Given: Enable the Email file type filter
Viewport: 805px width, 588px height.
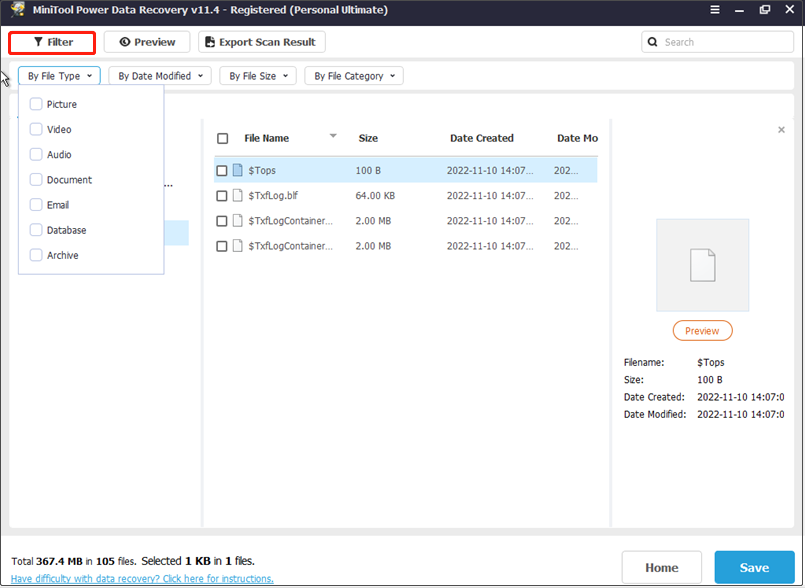Looking at the screenshot, I should coord(36,205).
